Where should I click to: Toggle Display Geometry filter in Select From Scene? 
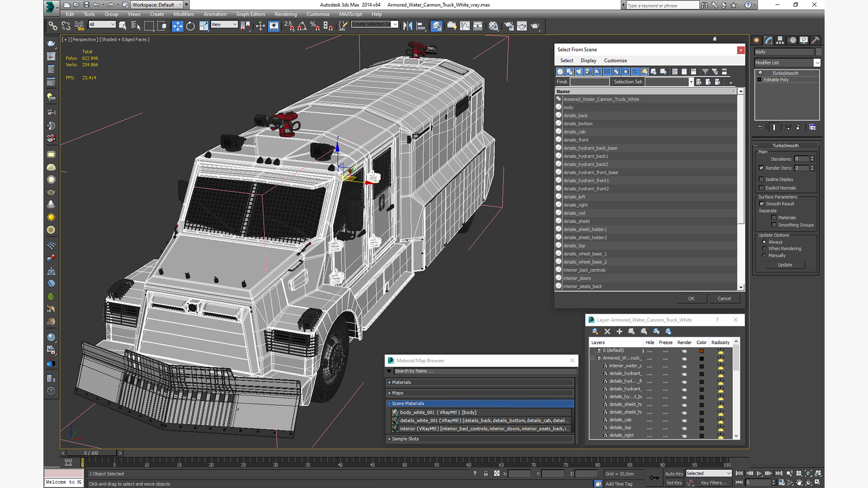560,71
